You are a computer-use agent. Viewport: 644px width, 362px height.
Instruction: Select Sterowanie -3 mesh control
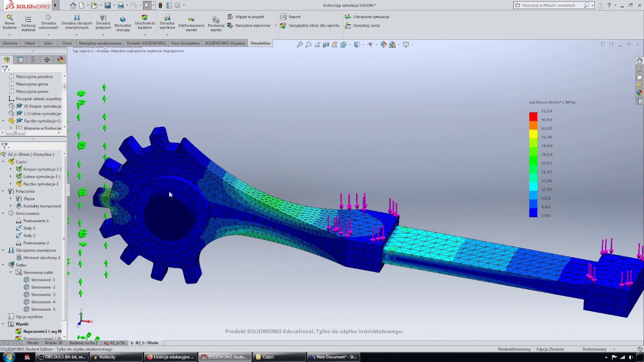tap(40, 295)
